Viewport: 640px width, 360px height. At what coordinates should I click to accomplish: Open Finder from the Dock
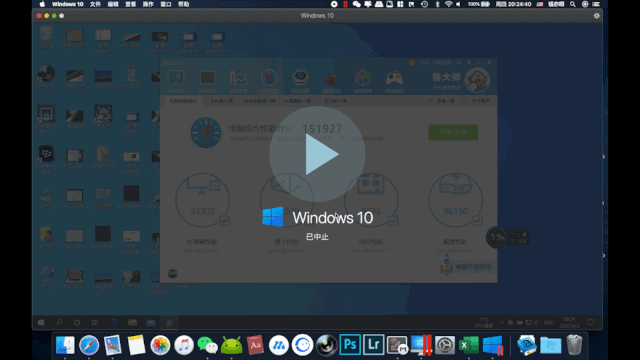coord(65,345)
